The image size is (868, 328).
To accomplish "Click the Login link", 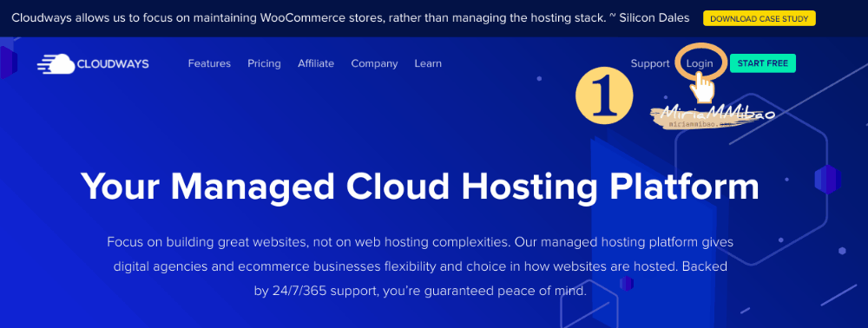I will [700, 63].
